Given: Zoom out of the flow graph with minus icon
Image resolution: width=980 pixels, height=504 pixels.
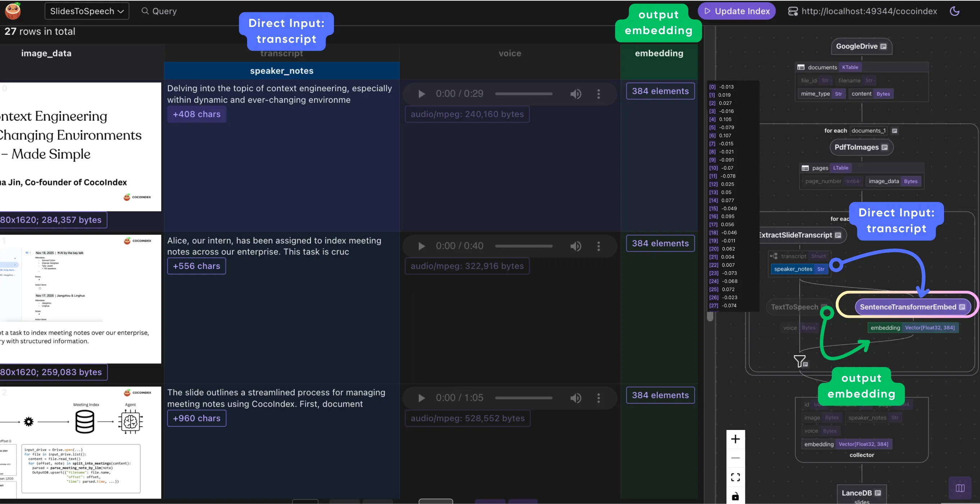Looking at the screenshot, I should tap(735, 458).
